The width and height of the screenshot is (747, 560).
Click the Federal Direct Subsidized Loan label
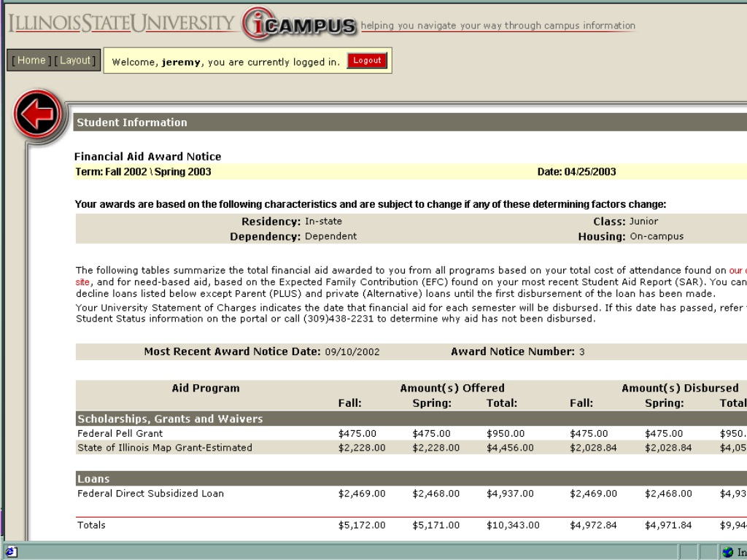point(150,494)
